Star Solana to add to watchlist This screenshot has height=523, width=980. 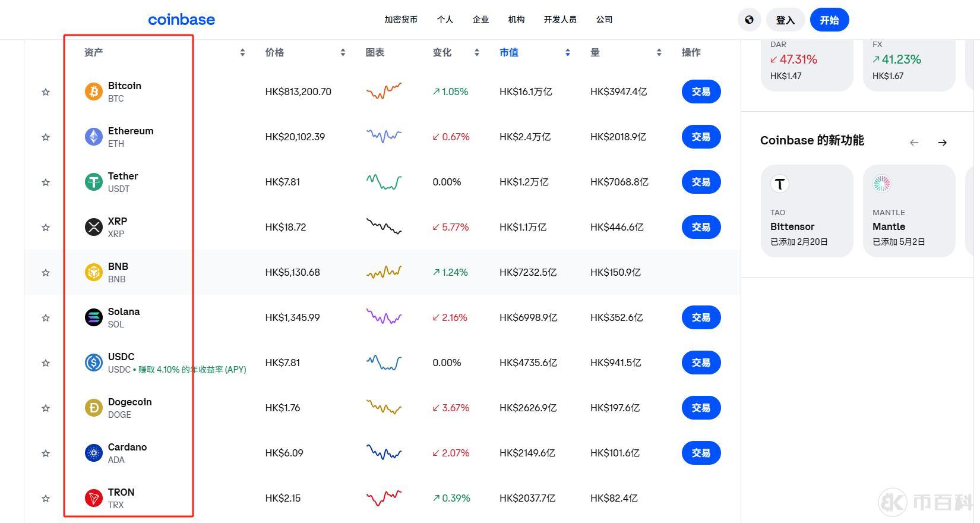coord(46,317)
